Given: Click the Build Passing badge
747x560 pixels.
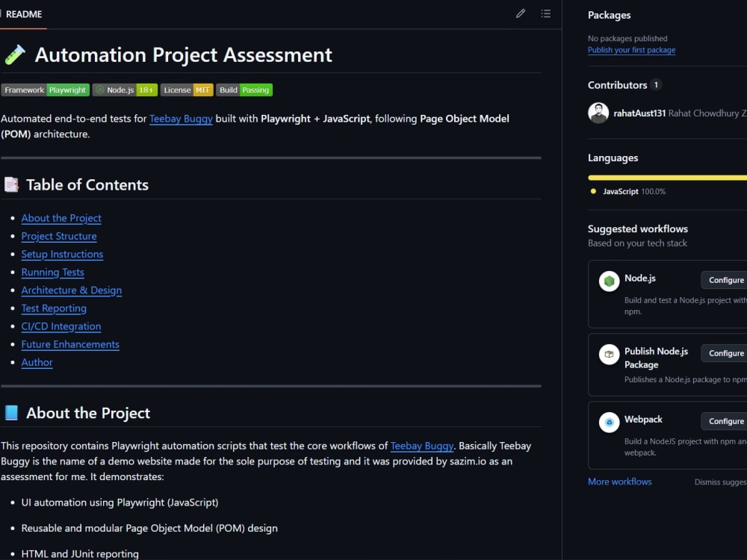Looking at the screenshot, I should pyautogui.click(x=244, y=90).
